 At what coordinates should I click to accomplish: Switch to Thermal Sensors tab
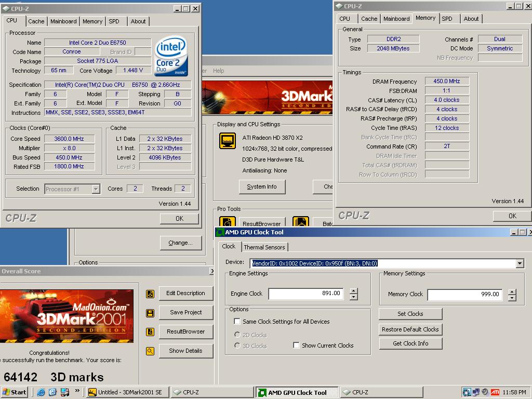pyautogui.click(x=264, y=247)
